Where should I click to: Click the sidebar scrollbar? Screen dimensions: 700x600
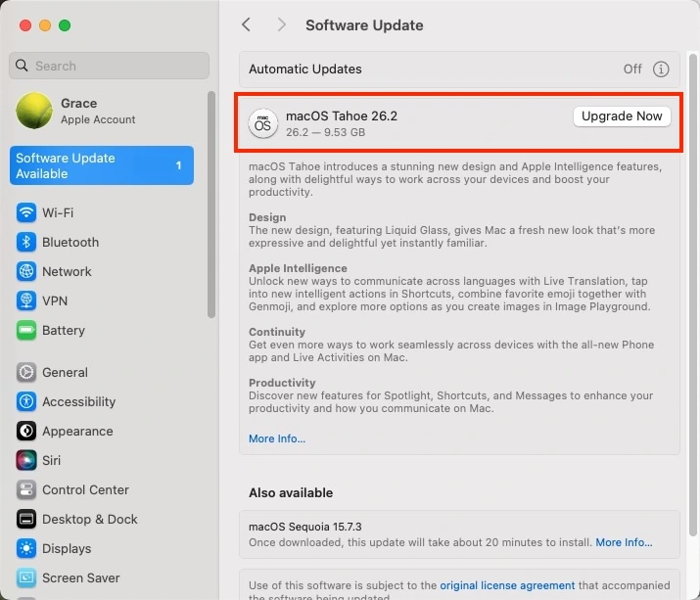coord(211,205)
